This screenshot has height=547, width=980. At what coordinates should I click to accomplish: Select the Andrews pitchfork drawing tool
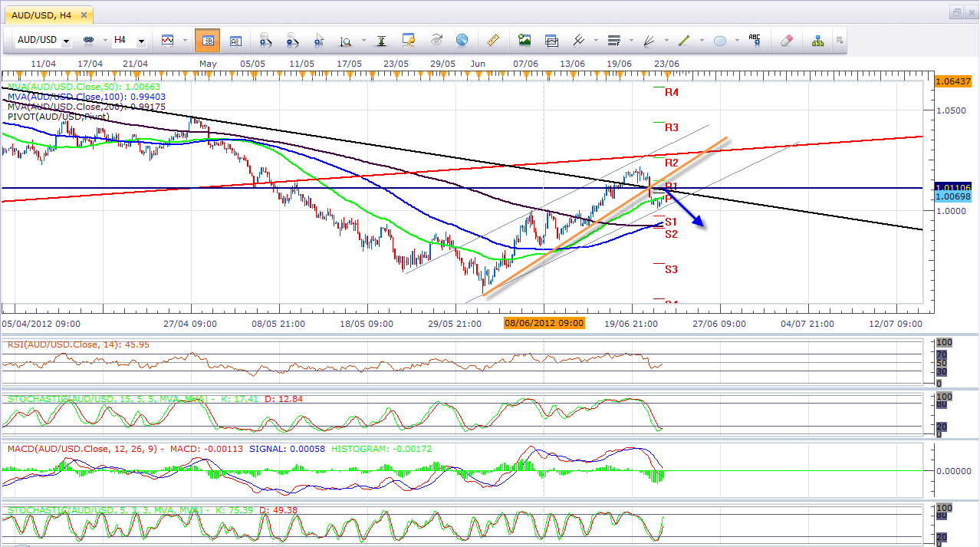point(579,40)
